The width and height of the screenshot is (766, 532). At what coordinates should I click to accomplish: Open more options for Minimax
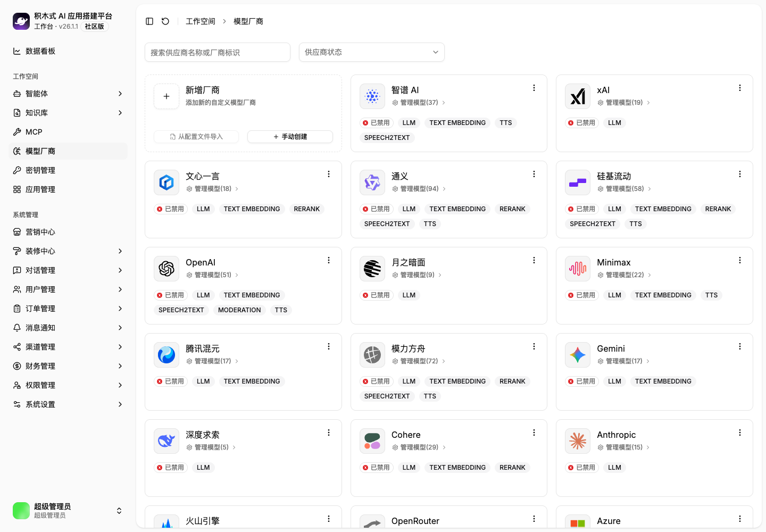(x=740, y=260)
